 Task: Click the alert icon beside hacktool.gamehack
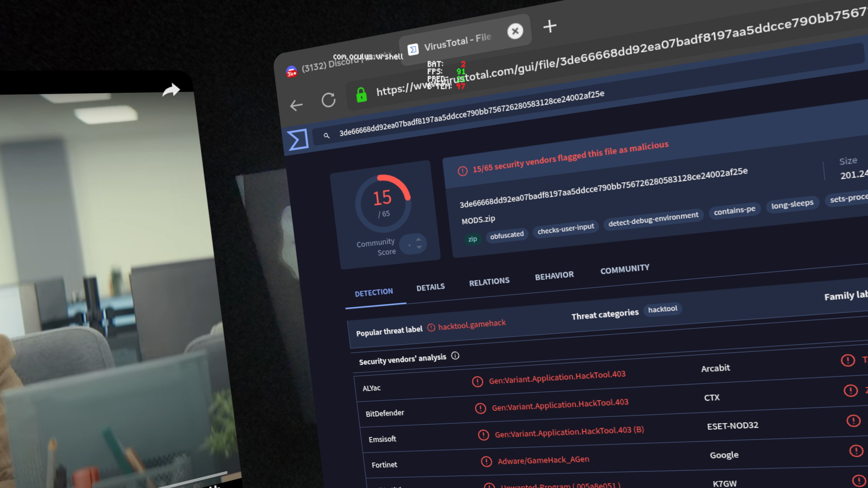pos(431,328)
